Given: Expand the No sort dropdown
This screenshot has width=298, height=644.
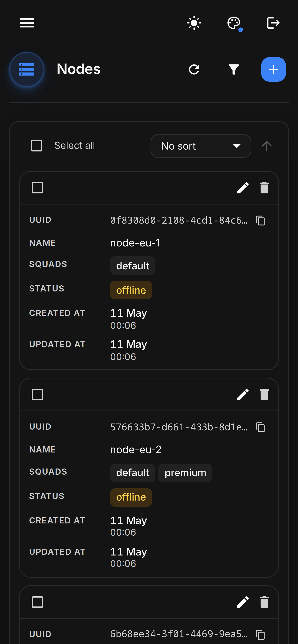Looking at the screenshot, I should point(201,146).
